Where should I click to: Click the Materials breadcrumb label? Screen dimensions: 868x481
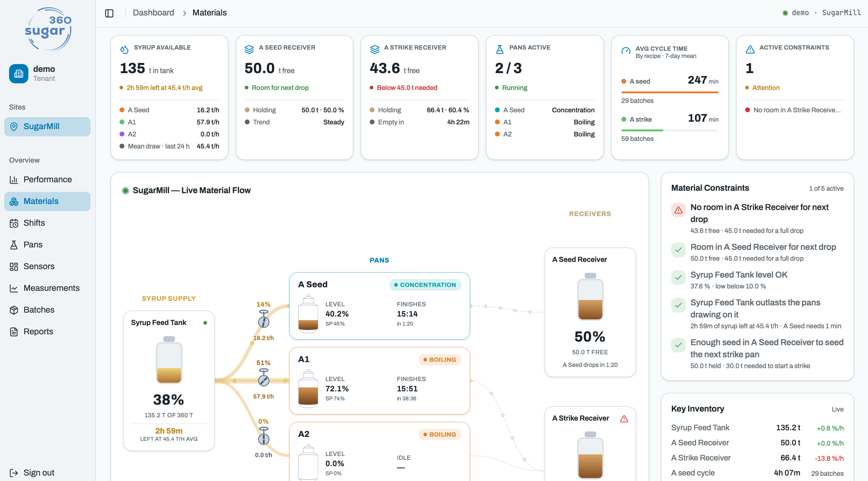tap(209, 13)
